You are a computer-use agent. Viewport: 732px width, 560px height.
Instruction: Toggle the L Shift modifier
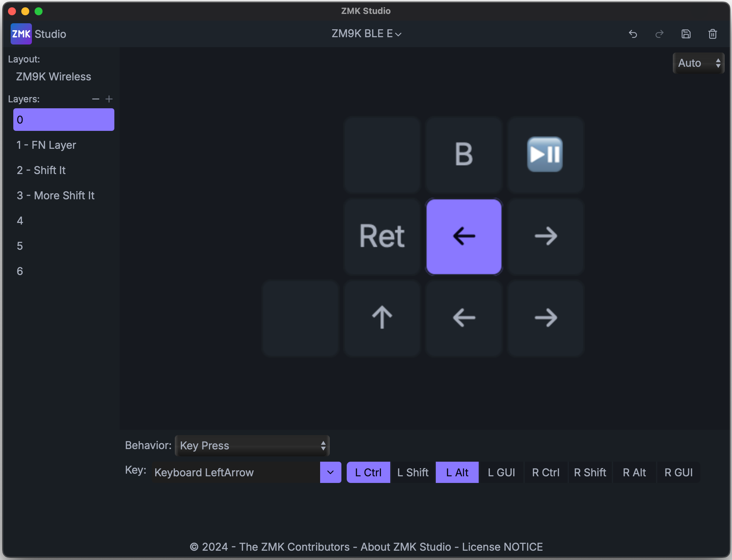tap(413, 472)
